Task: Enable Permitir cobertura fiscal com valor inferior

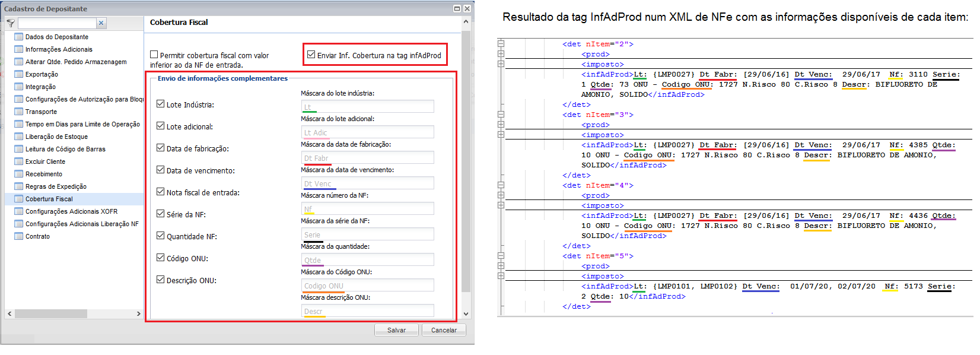Action: point(154,55)
